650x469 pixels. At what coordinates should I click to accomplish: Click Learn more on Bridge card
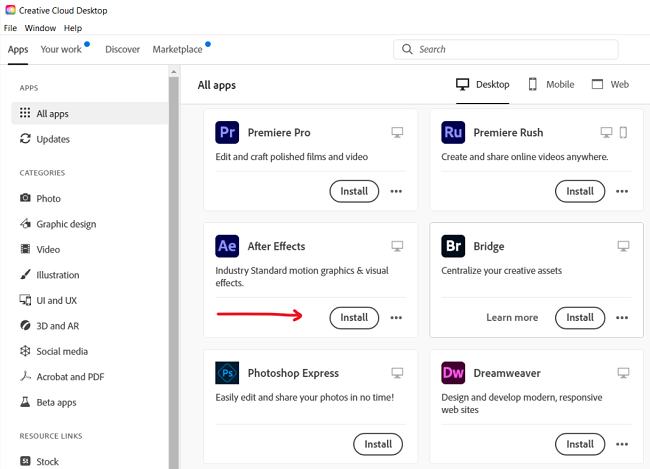point(512,318)
